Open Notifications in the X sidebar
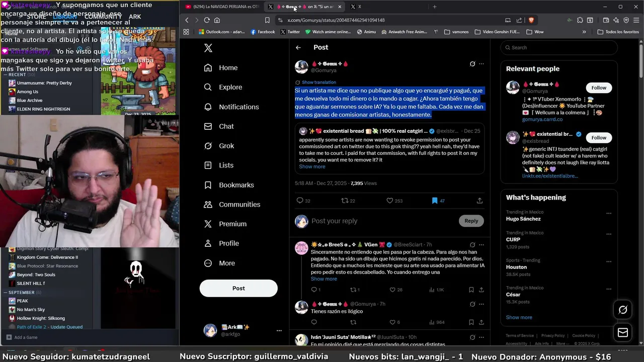644x362 pixels. pyautogui.click(x=231, y=107)
